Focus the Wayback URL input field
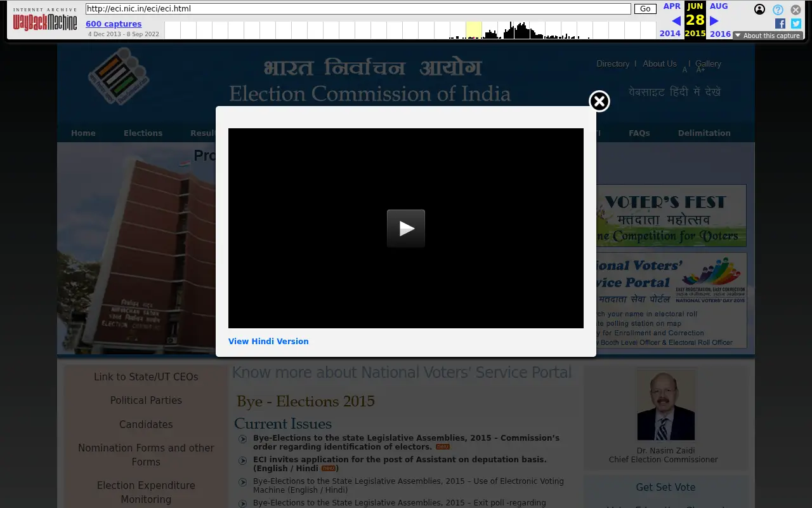The height and width of the screenshot is (508, 812). (358, 9)
